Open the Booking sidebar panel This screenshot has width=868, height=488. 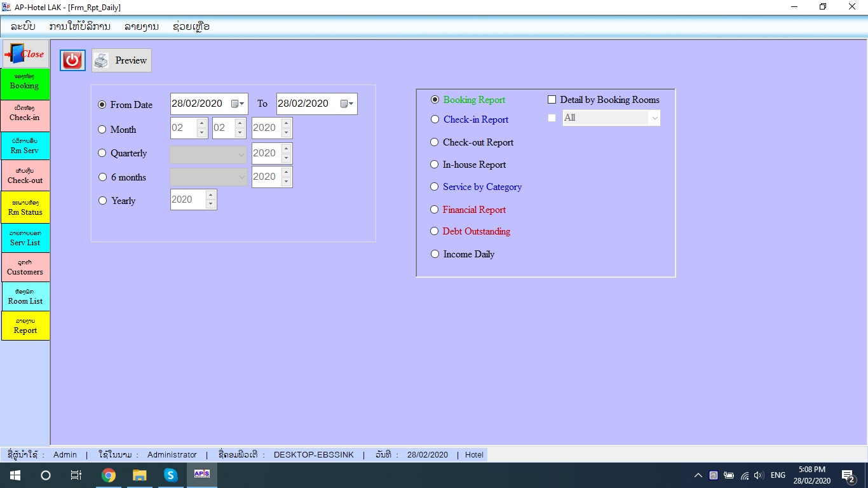tap(25, 84)
